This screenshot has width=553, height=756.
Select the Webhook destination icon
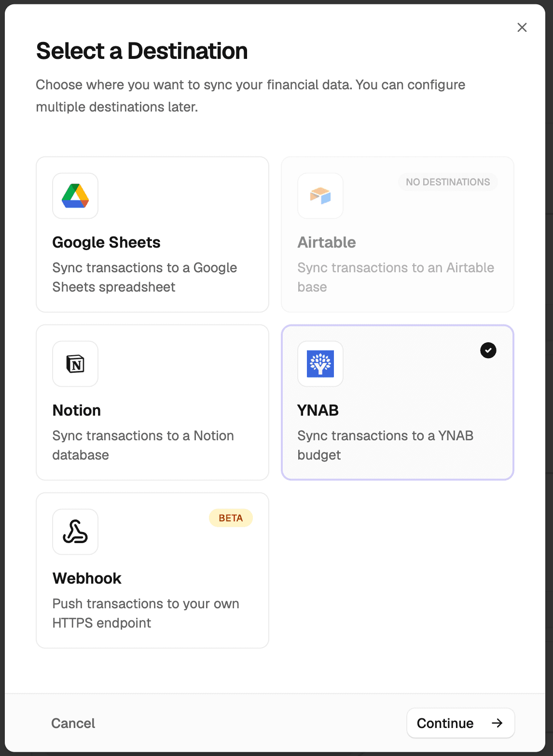75,532
